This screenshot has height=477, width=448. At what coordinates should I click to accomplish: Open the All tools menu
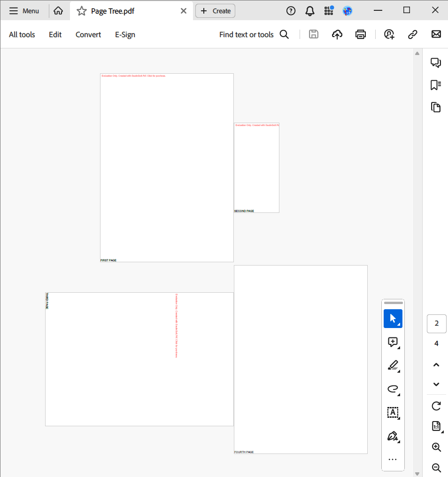tap(22, 34)
